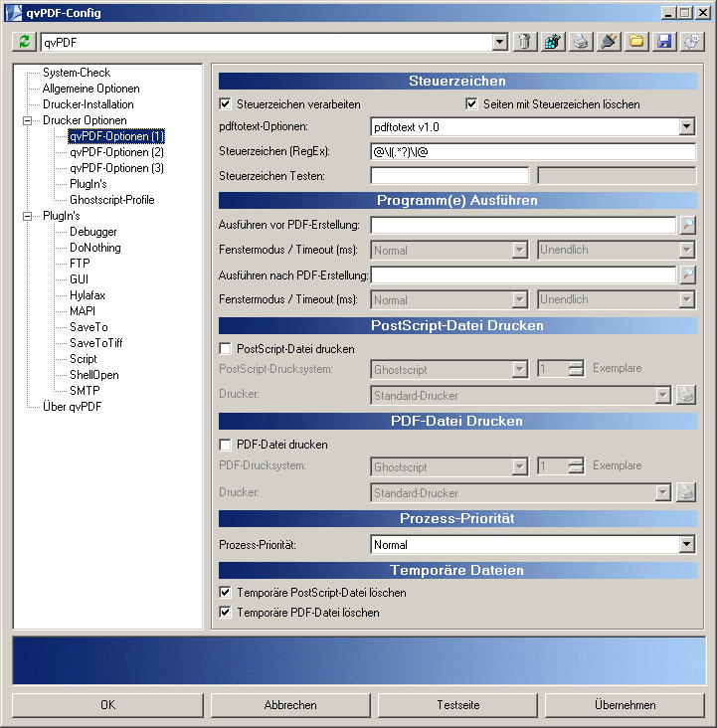Screen dimensions: 717x728
Task: Browse for program to run after PDF creation
Action: pyautogui.click(x=688, y=274)
